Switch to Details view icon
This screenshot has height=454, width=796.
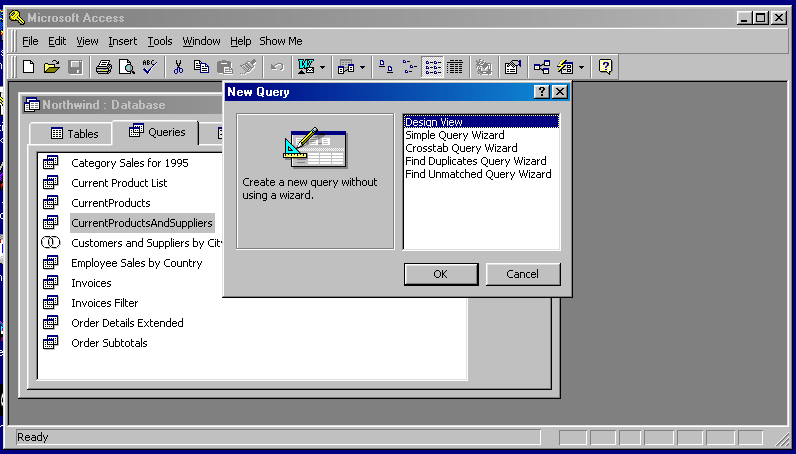(456, 67)
